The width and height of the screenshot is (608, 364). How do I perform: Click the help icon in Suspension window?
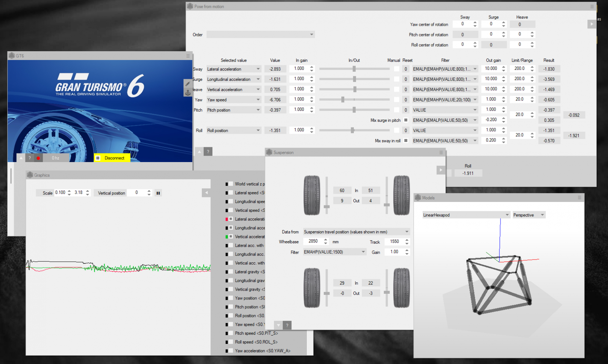point(287,325)
